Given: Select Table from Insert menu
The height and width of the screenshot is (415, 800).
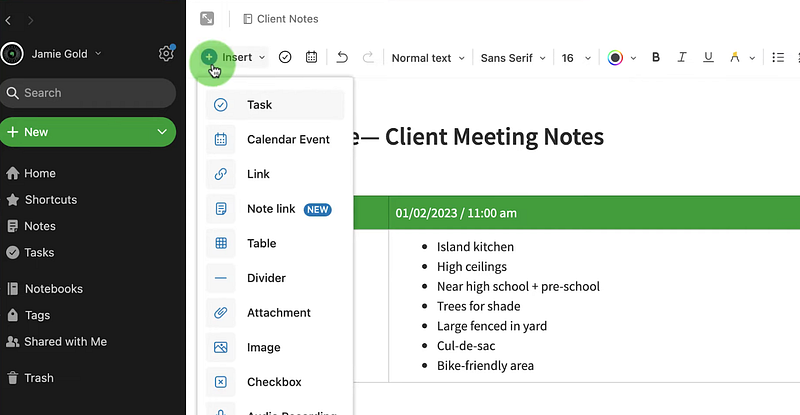Looking at the screenshot, I should [x=275, y=243].
